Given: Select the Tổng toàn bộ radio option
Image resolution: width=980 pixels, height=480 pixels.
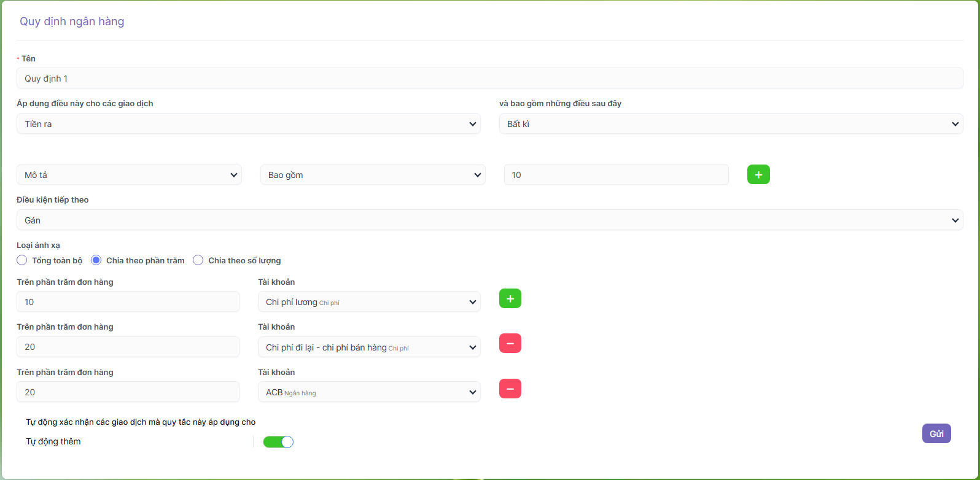Looking at the screenshot, I should pyautogui.click(x=22, y=260).
